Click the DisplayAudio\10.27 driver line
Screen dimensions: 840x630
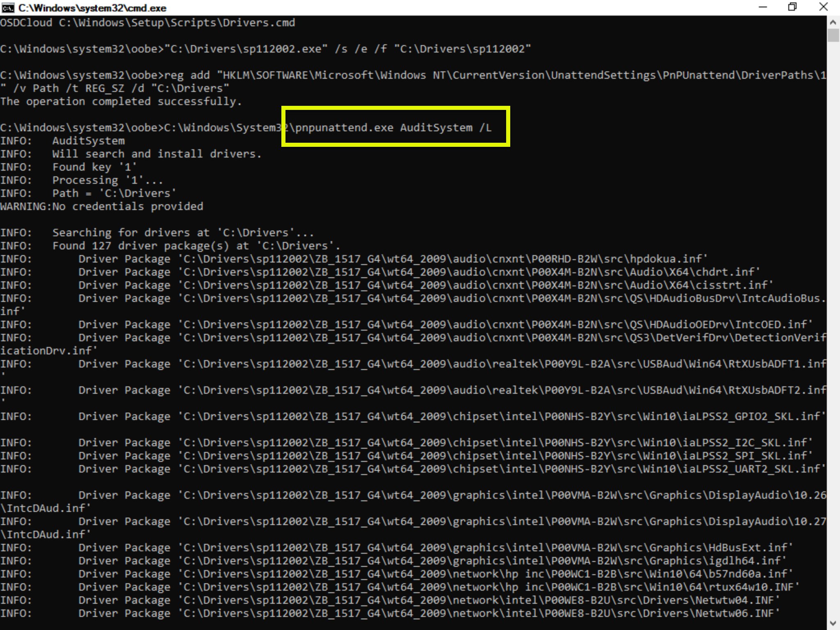(x=413, y=528)
